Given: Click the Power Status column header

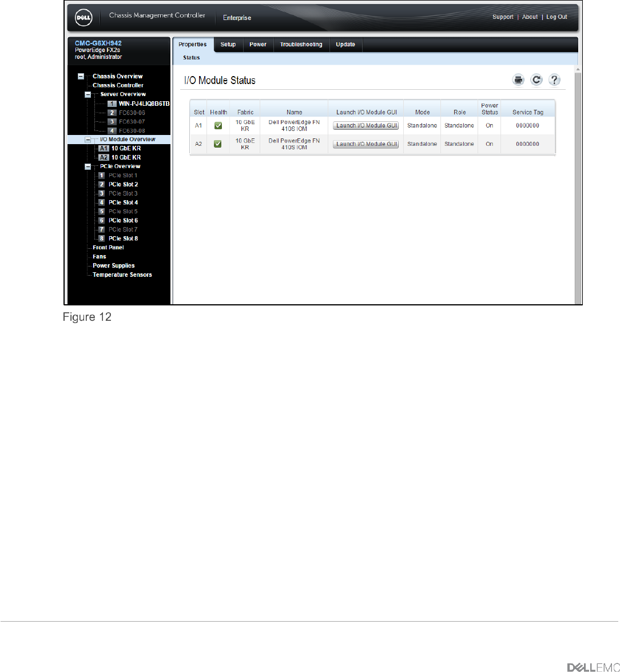Looking at the screenshot, I should click(x=490, y=109).
